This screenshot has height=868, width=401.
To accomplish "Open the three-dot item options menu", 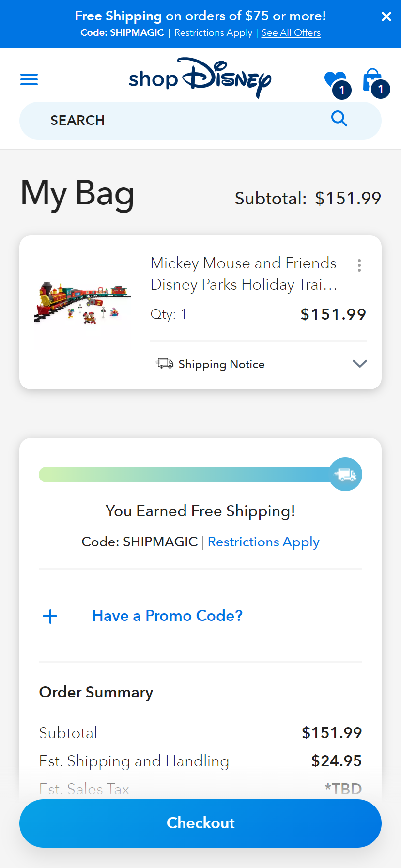I will coord(359,265).
